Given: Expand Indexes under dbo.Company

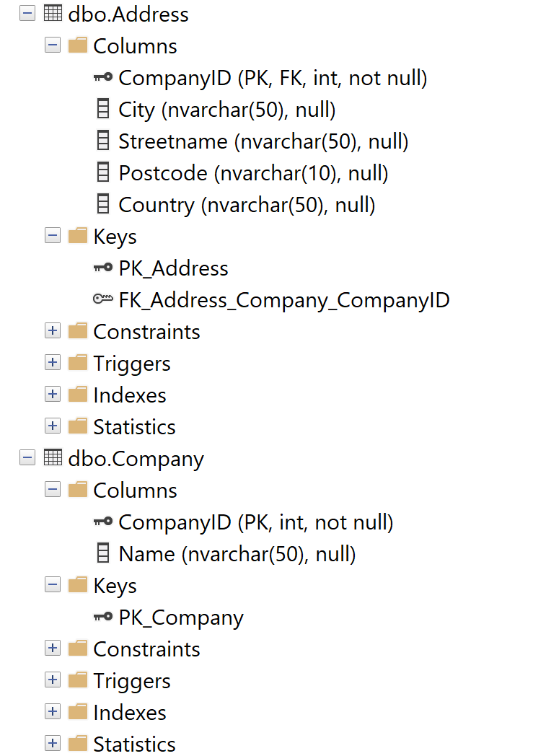Looking at the screenshot, I should pos(53,713).
